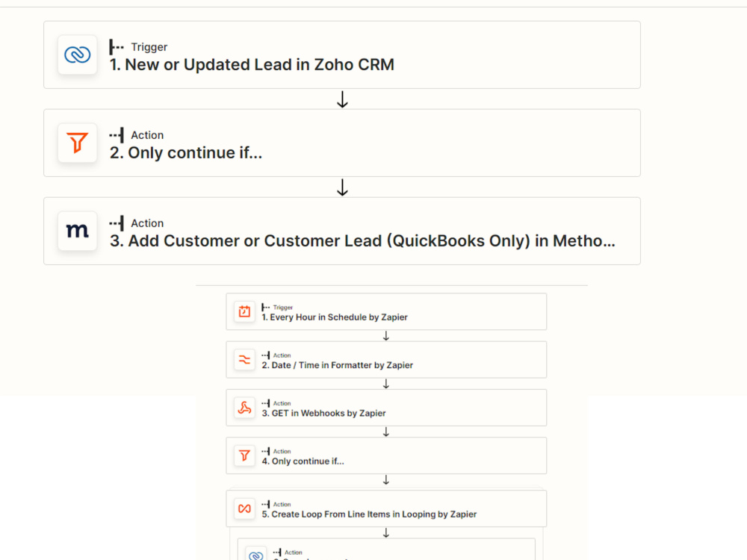Click the arrow below the Looping step
This screenshot has width=747, height=560.
(x=386, y=533)
